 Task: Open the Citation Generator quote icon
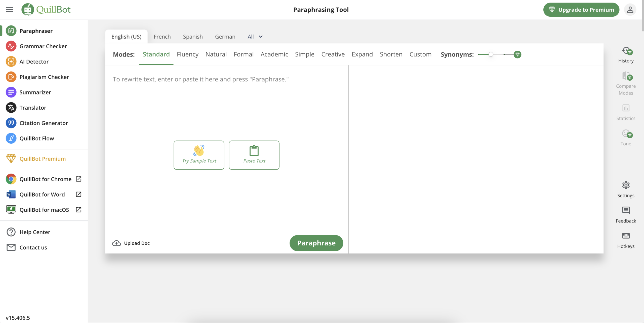[11, 123]
